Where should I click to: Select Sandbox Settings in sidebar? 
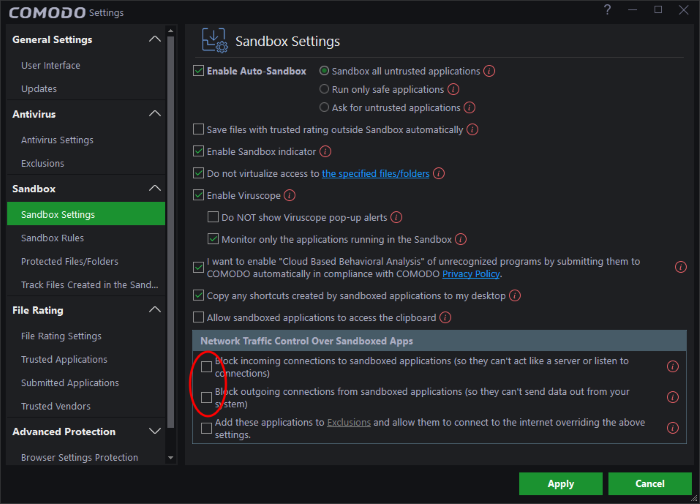pos(86,214)
